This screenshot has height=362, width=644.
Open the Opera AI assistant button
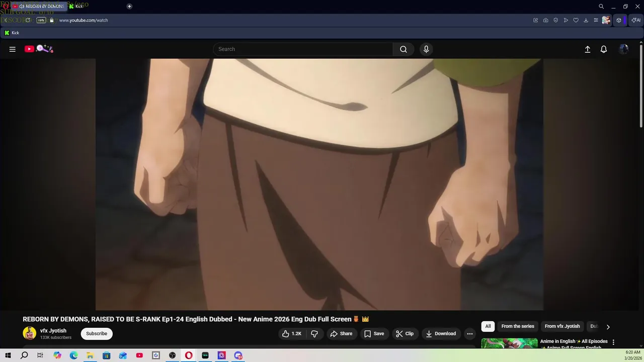pyautogui.click(x=636, y=20)
